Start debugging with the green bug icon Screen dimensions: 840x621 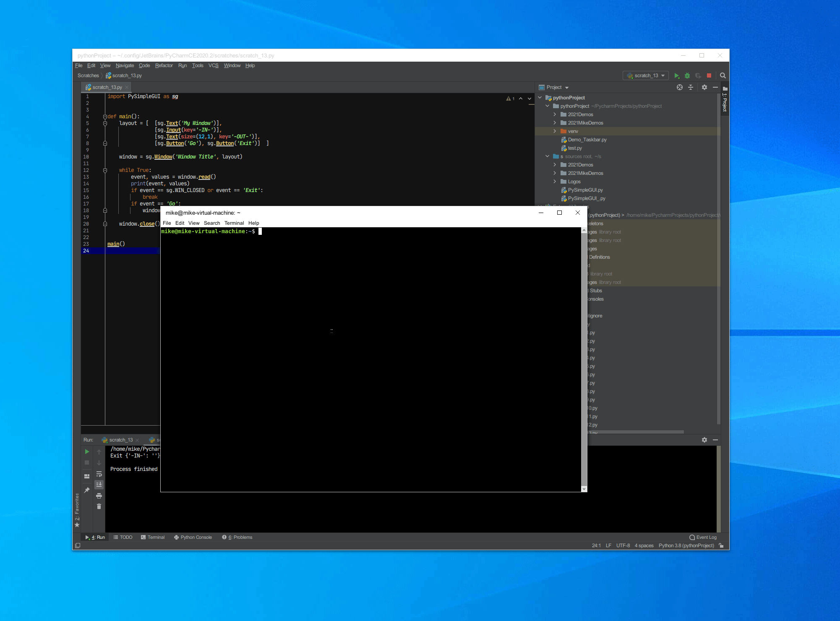click(687, 76)
